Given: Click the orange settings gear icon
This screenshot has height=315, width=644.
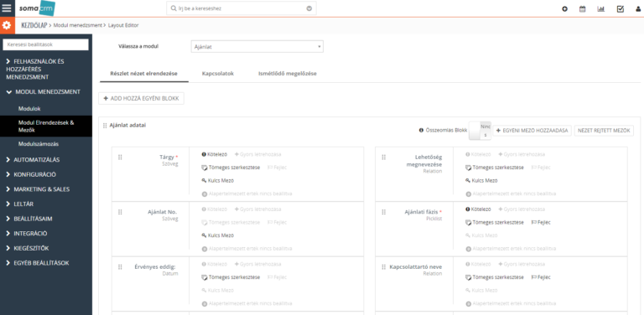Looking at the screenshot, I should [6, 25].
